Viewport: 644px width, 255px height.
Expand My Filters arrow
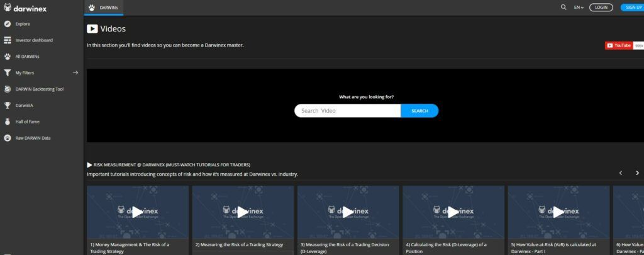75,73
